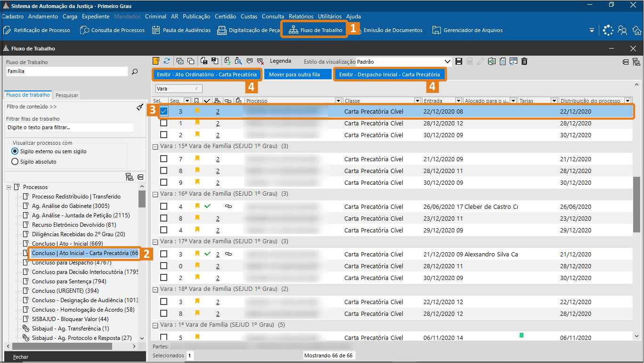Image resolution: width=644 pixels, height=363 pixels.
Task: Click the search magnifier next to Família
Action: tap(135, 72)
